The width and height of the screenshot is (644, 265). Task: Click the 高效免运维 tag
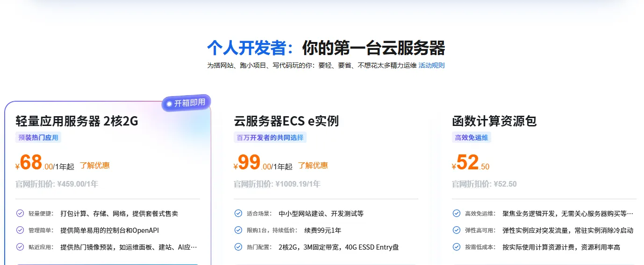pos(472,138)
